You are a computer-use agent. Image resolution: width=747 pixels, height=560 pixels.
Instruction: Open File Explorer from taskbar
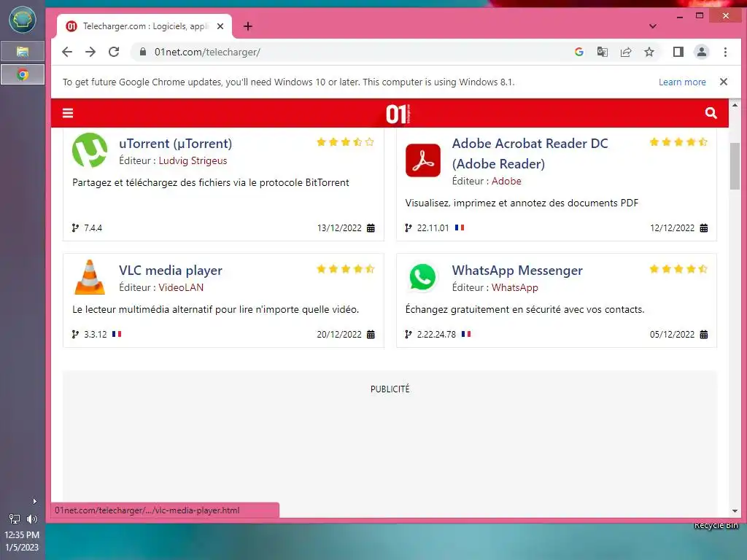(23, 51)
